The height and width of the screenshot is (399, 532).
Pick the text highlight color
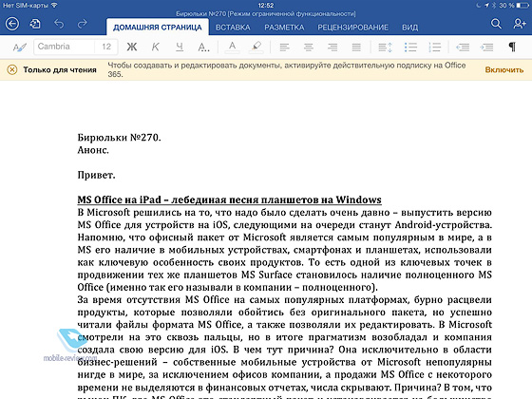[x=256, y=47]
